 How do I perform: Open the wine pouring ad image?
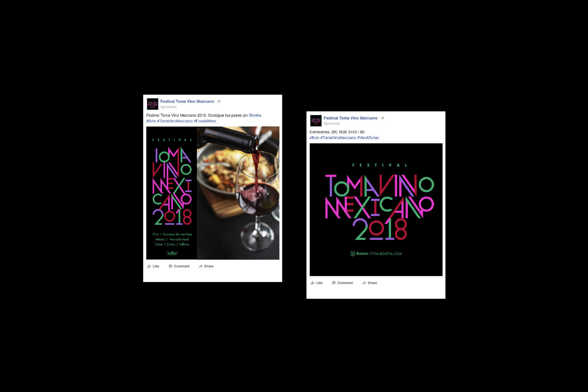click(213, 193)
